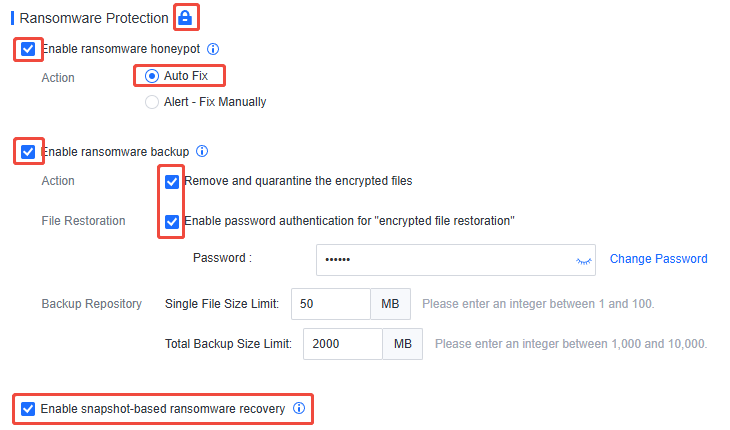Click the Total Backup Size Limit field
Image resolution: width=730 pixels, height=430 pixels.
(x=343, y=344)
